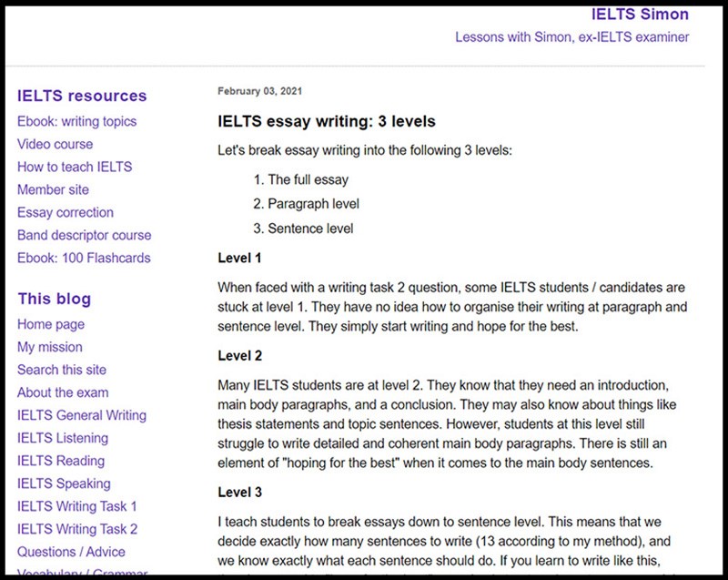Click paragraph starting 'When faced with a writing task 2'
This screenshot has width=728, height=580.
pyautogui.click(x=452, y=307)
